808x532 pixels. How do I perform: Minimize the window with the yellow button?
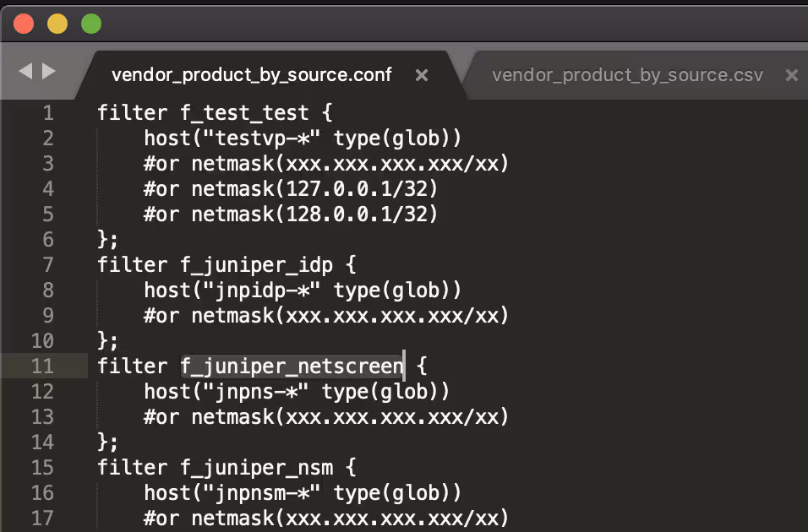[x=57, y=24]
